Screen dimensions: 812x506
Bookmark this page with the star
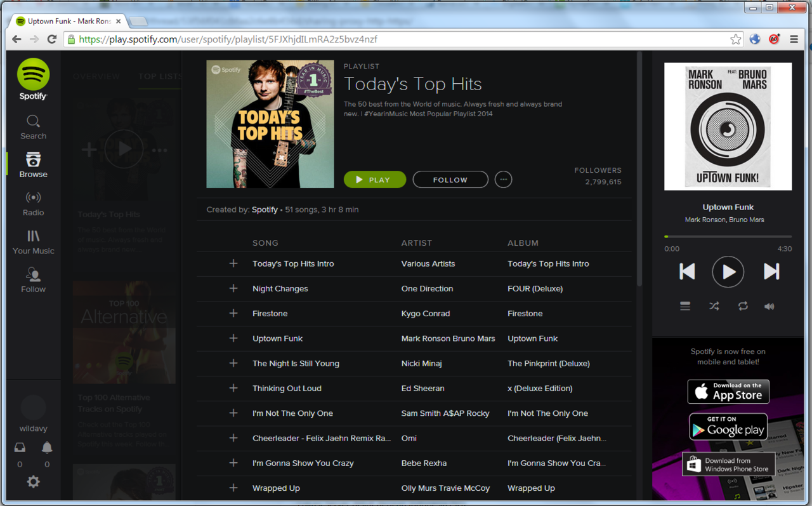pyautogui.click(x=735, y=39)
